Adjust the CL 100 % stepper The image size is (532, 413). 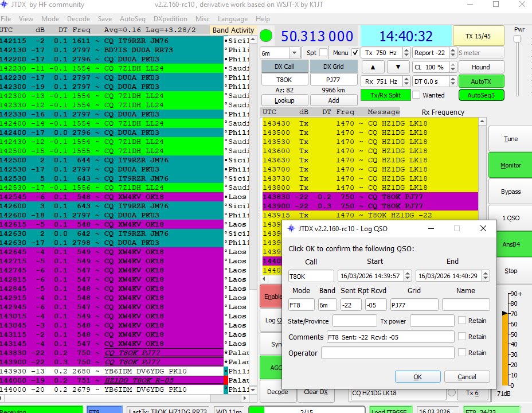[x=453, y=67]
